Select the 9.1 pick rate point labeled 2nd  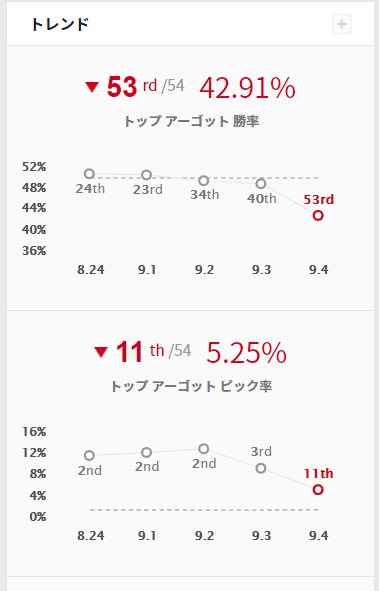(147, 452)
